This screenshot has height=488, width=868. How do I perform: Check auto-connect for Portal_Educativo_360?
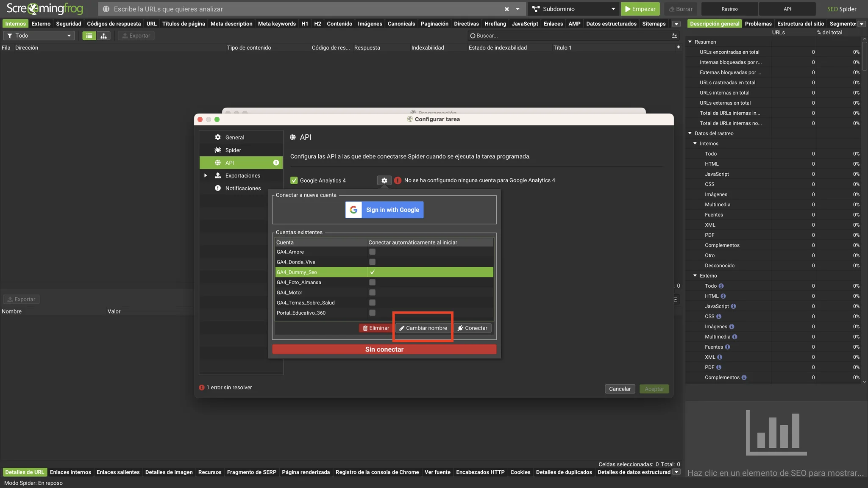pyautogui.click(x=372, y=313)
